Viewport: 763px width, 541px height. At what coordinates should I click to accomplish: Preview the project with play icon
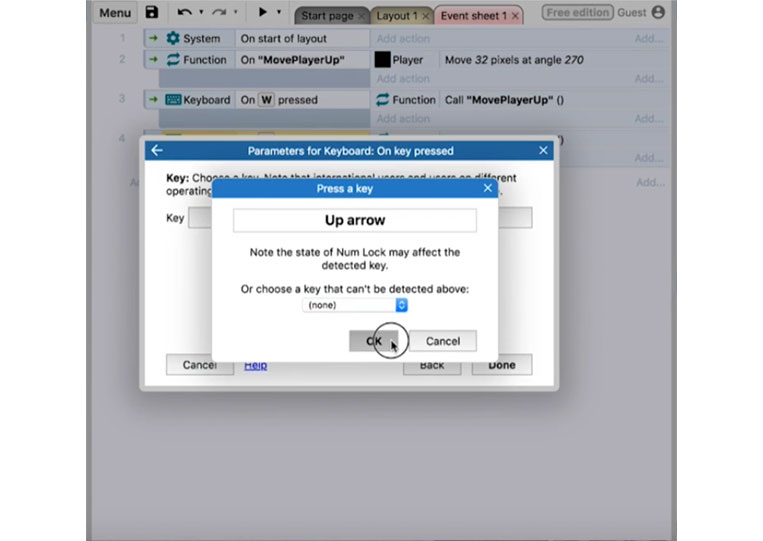262,12
